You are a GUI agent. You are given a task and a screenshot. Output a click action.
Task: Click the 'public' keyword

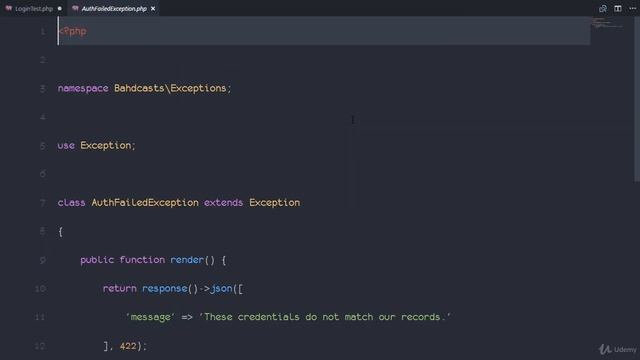coord(97,260)
